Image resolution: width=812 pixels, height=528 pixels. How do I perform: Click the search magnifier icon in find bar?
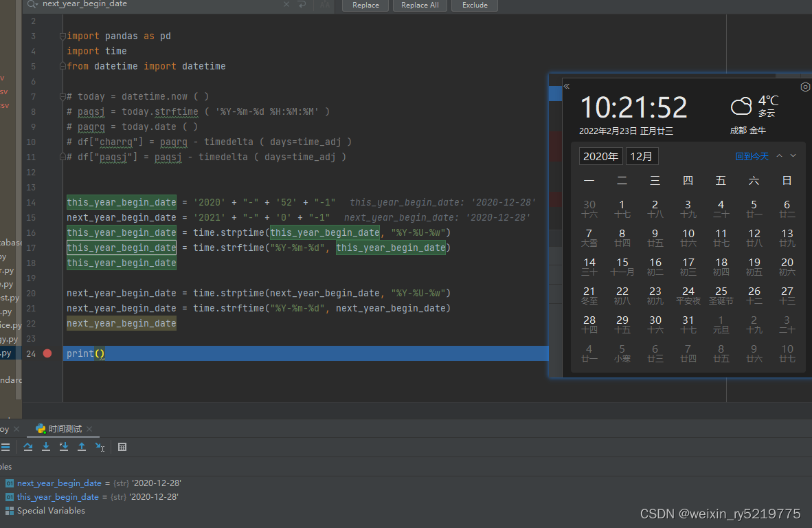(x=32, y=4)
